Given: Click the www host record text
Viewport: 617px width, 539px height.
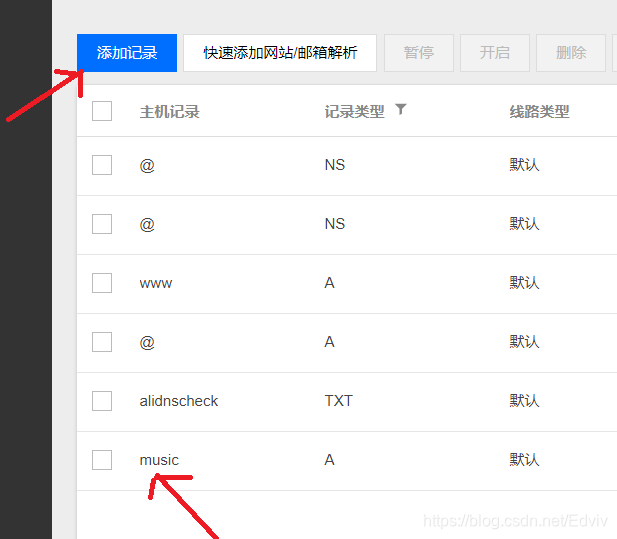Looking at the screenshot, I should 156,283.
